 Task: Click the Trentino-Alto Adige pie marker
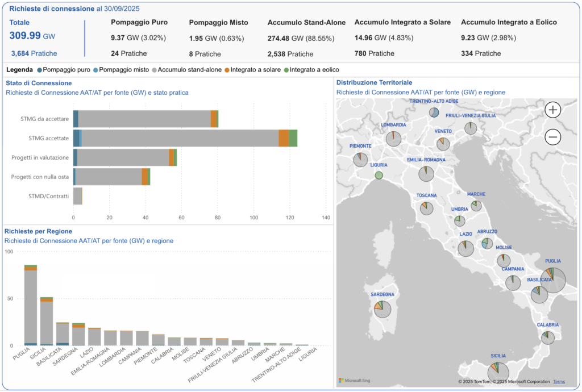coord(434,112)
